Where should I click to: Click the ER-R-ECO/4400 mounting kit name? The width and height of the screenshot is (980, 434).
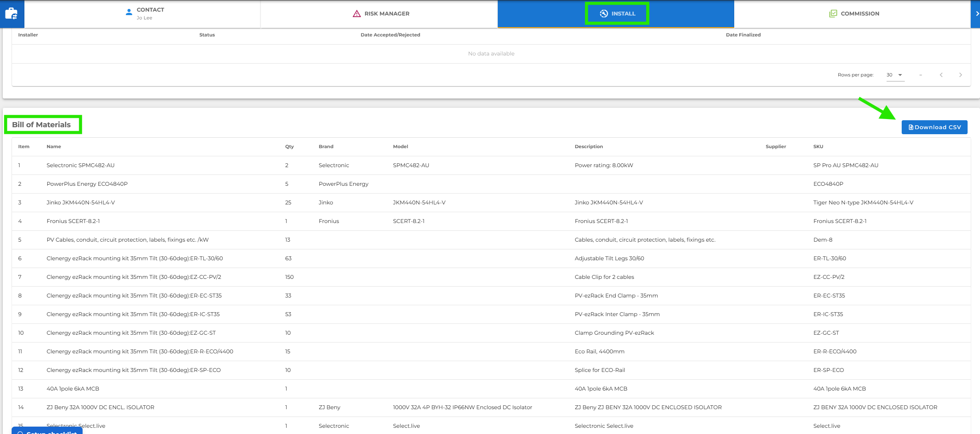140,351
